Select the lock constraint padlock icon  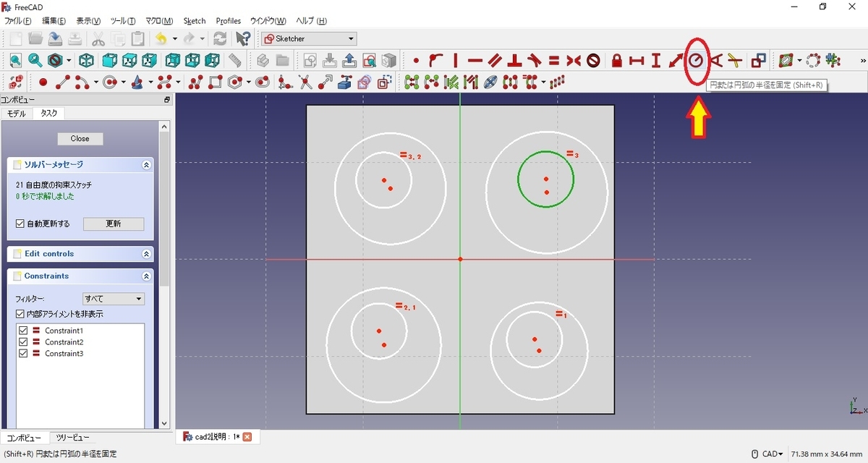click(617, 61)
